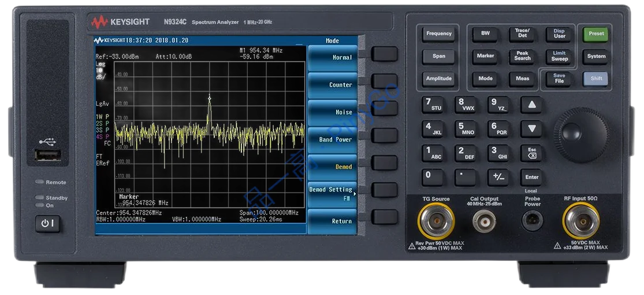Click the Save File key
This screenshot has height=295, width=644.
[559, 79]
